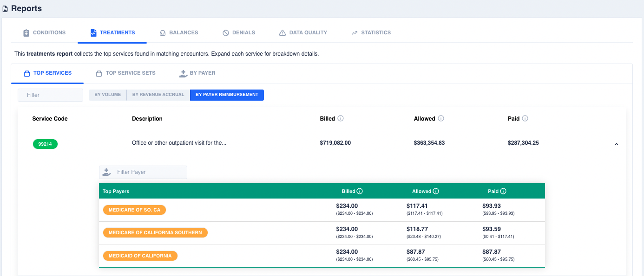Click the Paid info icon in main header
Screen dimensions: 644x276
point(525,118)
